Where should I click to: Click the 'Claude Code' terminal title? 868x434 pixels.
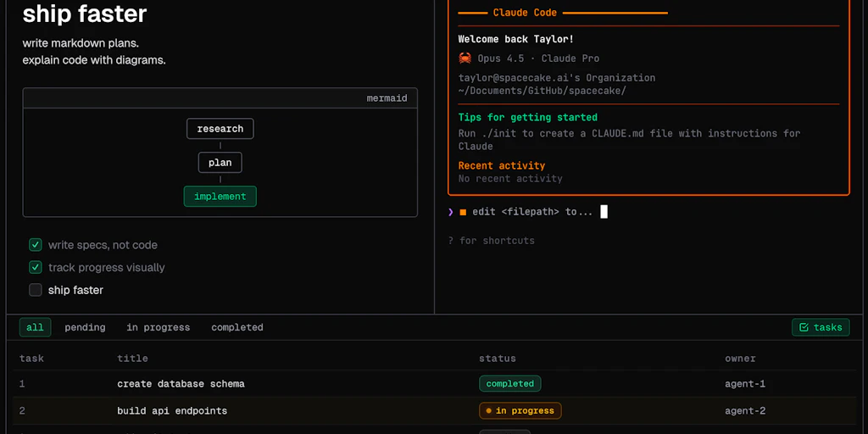(525, 13)
